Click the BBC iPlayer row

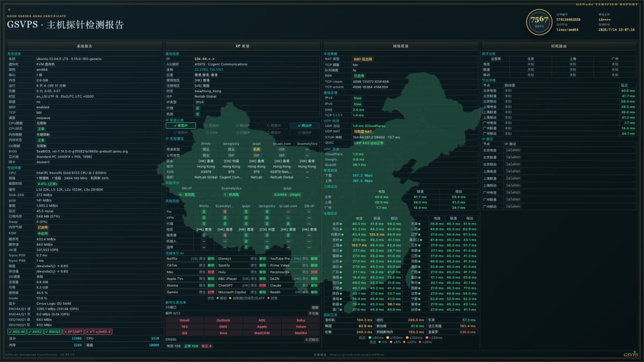[x=241, y=278]
